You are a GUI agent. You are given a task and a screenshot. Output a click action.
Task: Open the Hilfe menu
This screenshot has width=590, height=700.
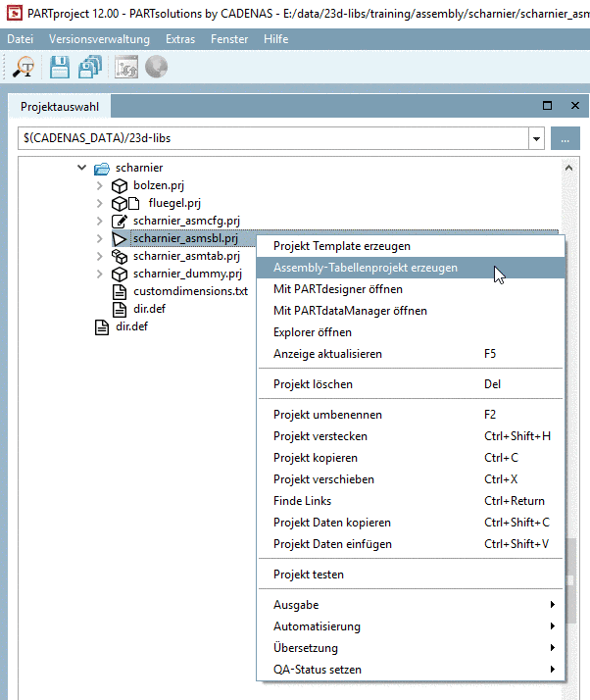click(275, 39)
